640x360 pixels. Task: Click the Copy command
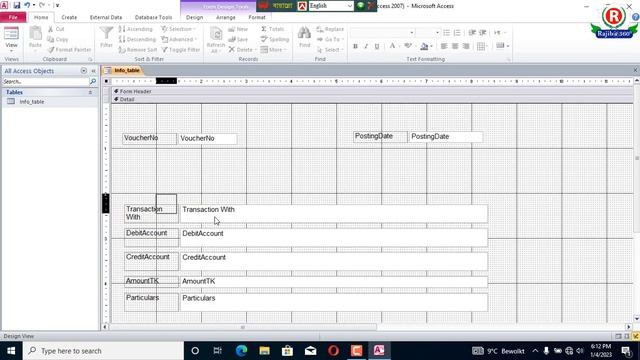[x=58, y=39]
